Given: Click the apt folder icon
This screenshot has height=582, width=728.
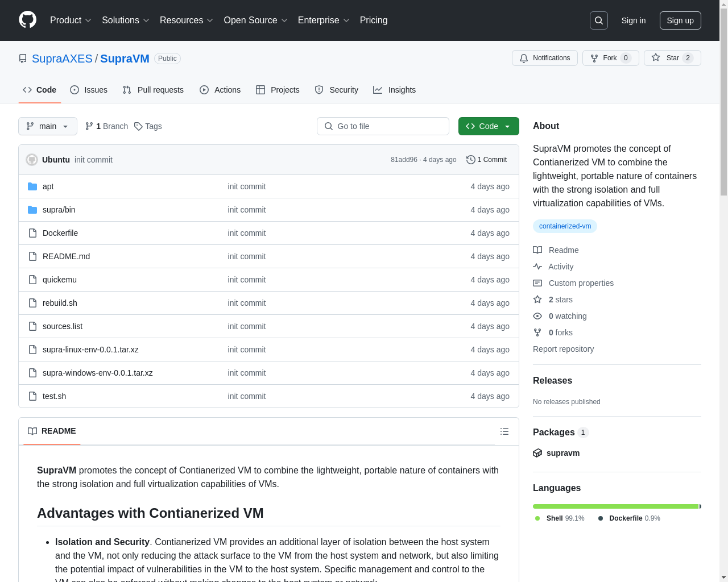Looking at the screenshot, I should (32, 186).
